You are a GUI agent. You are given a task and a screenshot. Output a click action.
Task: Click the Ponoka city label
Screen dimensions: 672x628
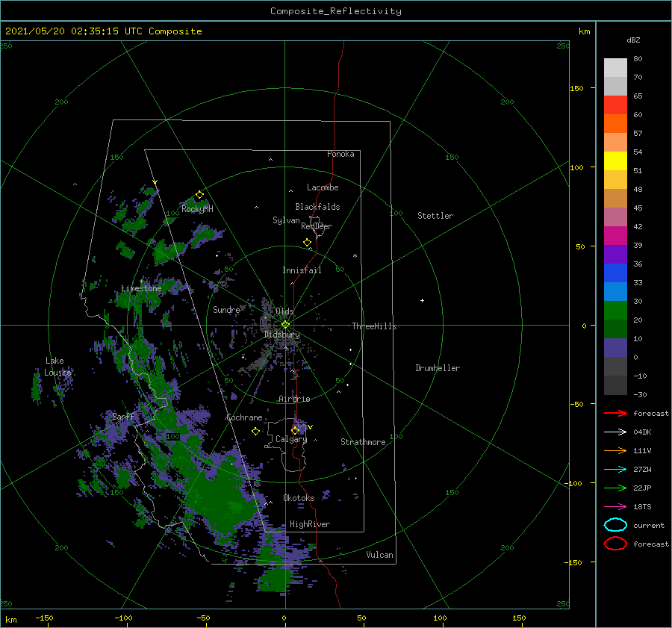pos(340,154)
